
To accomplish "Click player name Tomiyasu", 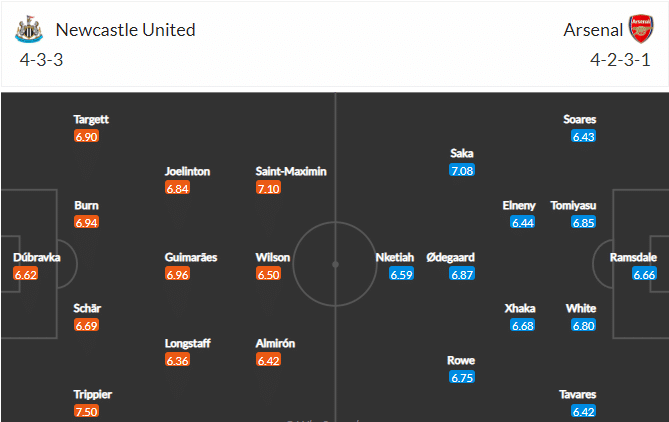I will click(573, 206).
